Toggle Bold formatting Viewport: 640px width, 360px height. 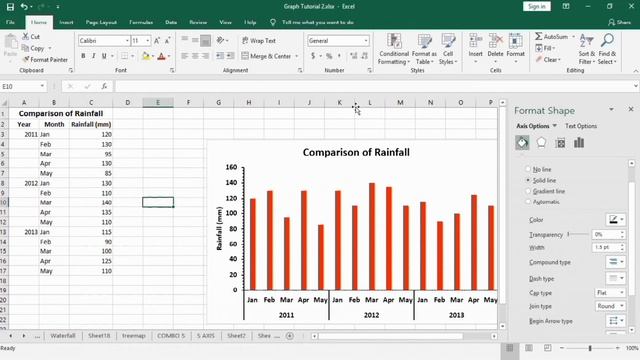tap(83, 56)
